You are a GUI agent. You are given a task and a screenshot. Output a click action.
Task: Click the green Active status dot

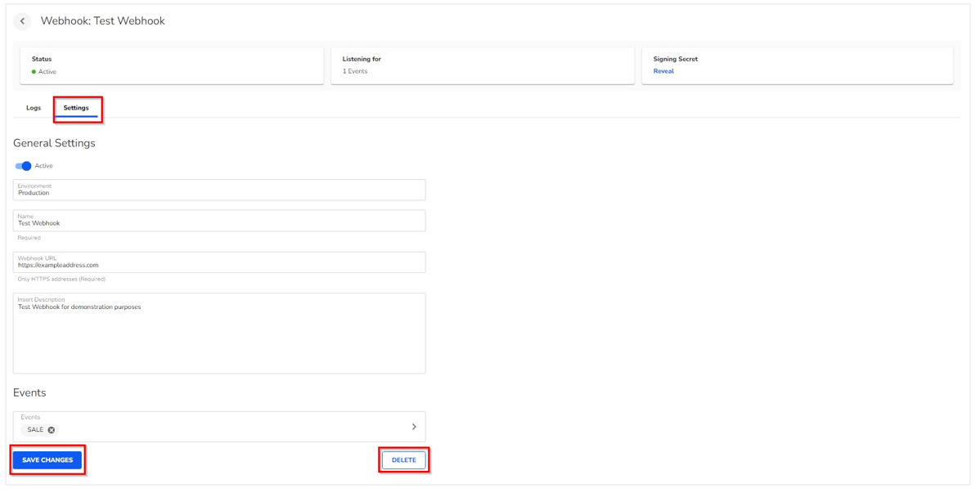[x=34, y=72]
